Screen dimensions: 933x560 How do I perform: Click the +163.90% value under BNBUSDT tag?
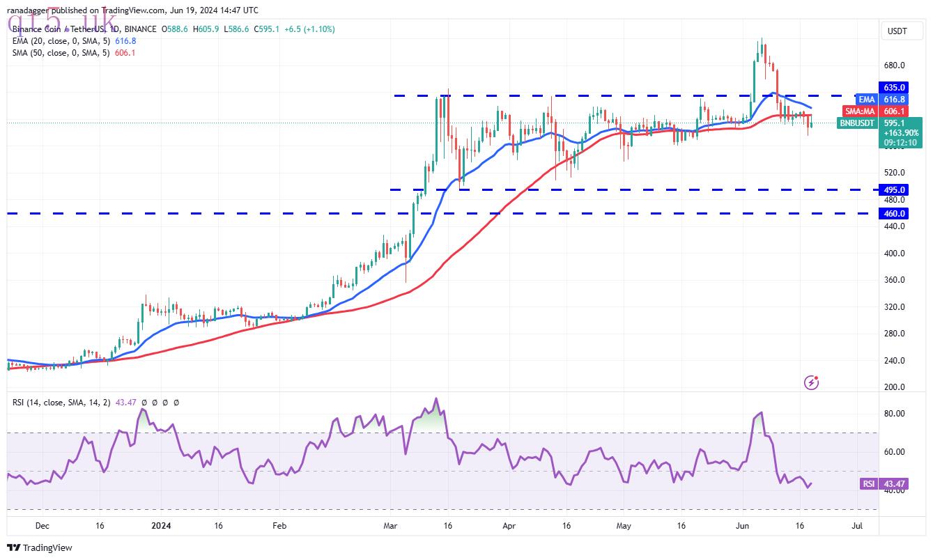[902, 132]
